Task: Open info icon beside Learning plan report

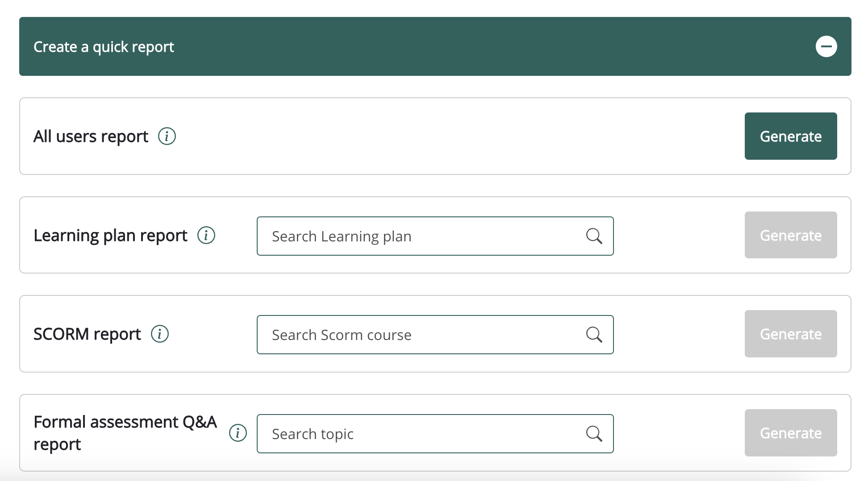Action: point(206,235)
